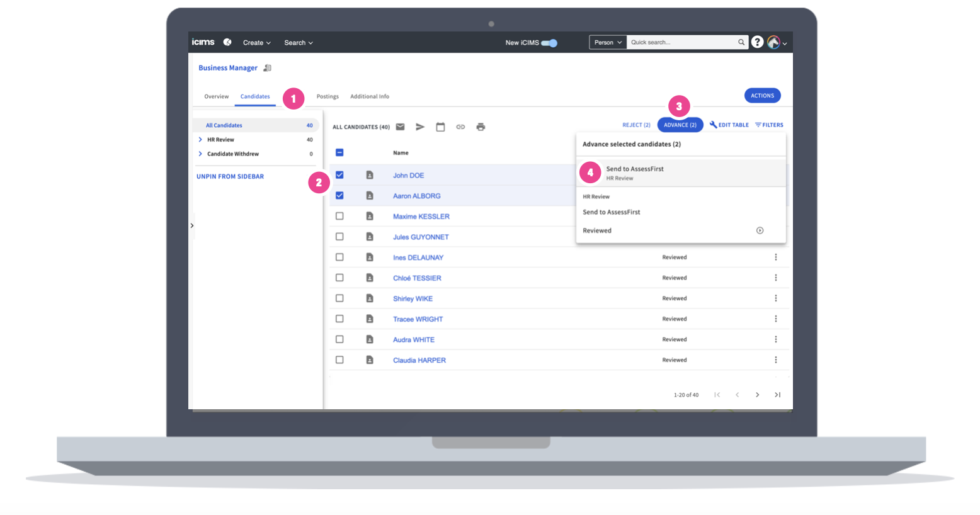Open the Person search type dropdown
The width and height of the screenshot is (980, 515).
(x=608, y=42)
